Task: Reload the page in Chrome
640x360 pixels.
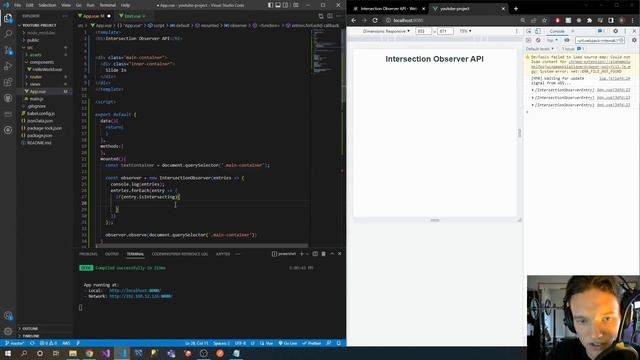Action: (375, 20)
